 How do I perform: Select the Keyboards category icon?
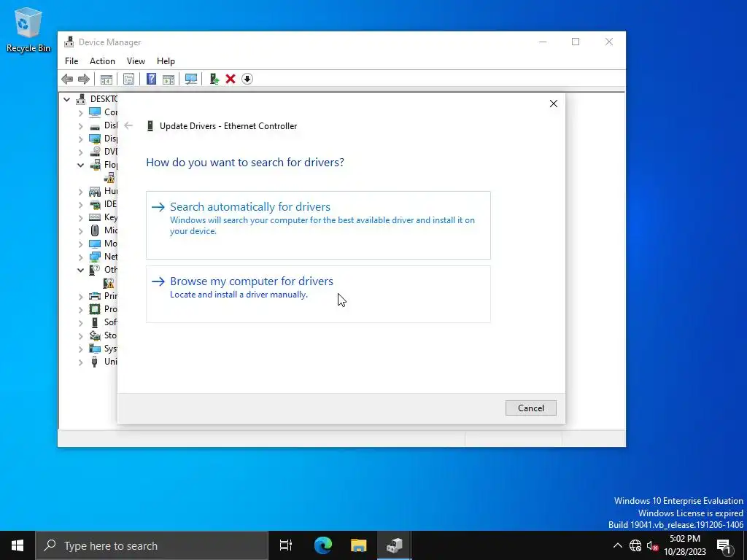(95, 217)
